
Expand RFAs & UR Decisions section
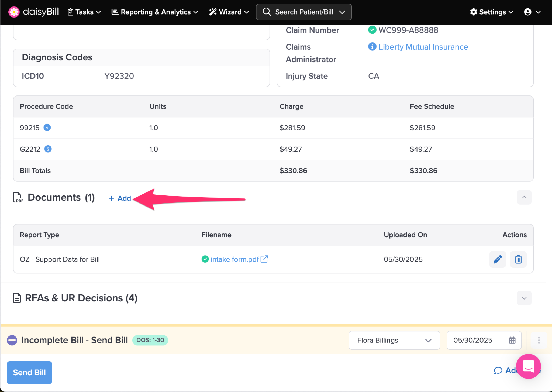point(524,298)
